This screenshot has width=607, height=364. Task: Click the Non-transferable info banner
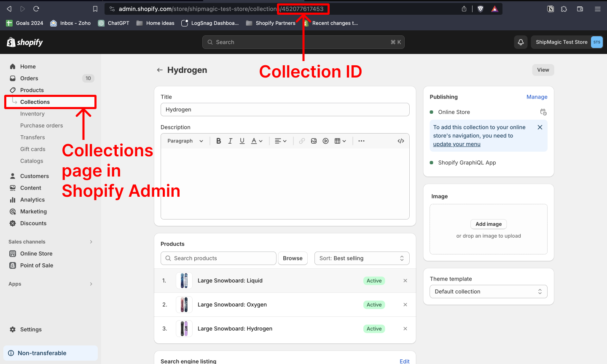[51, 353]
